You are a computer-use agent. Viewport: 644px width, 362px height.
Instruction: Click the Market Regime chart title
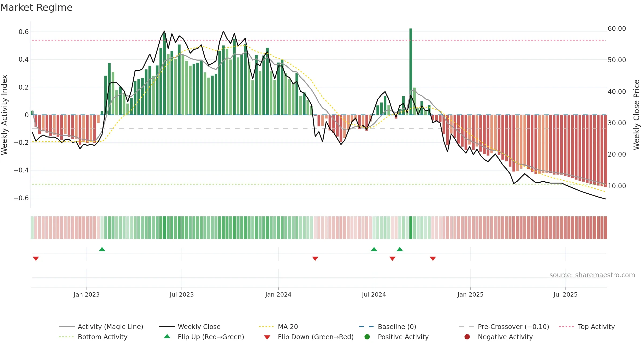click(36, 8)
